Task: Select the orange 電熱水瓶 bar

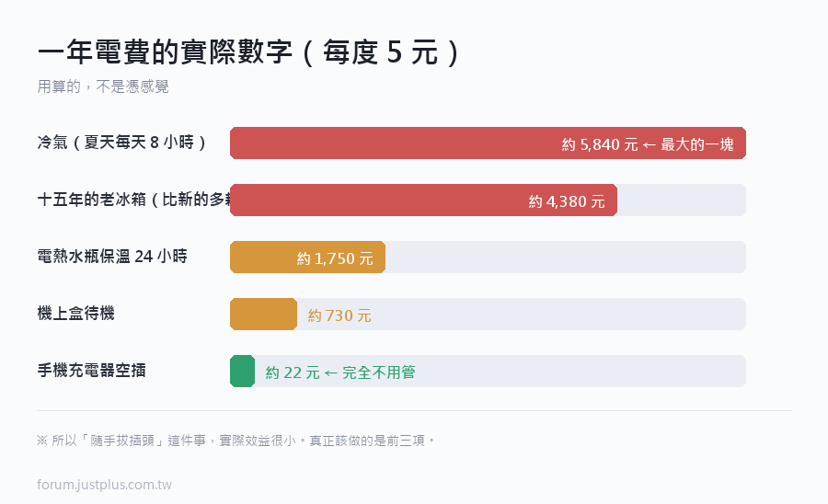Action: tap(308, 257)
